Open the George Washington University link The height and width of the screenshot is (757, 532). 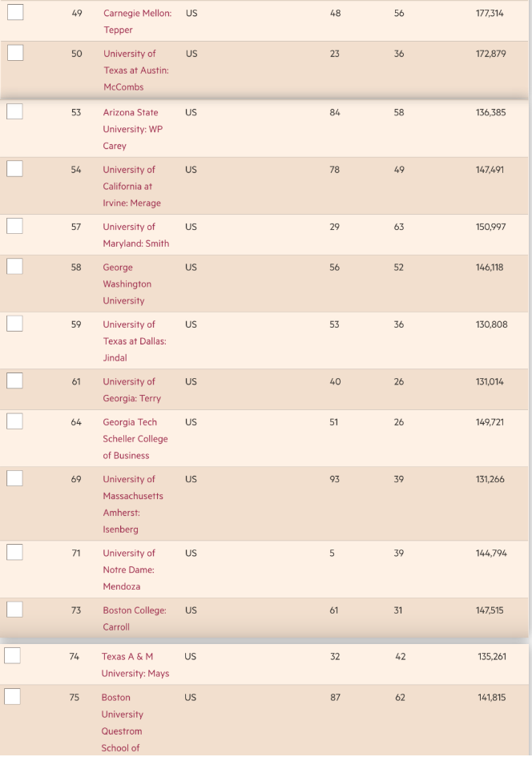[127, 284]
